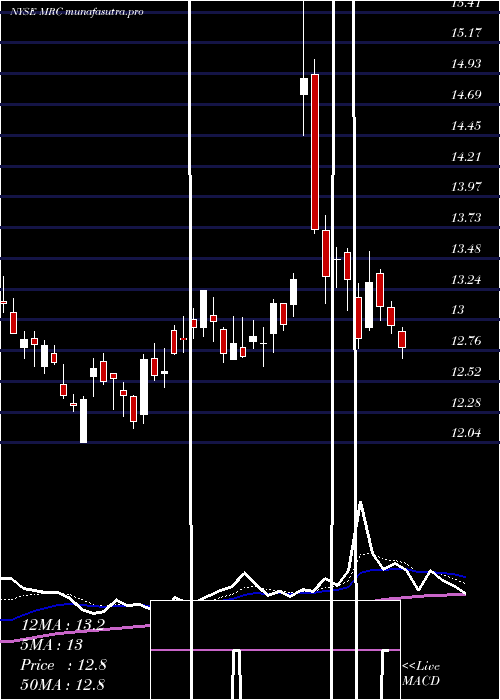Click the 12.04 price axis label

click(467, 433)
